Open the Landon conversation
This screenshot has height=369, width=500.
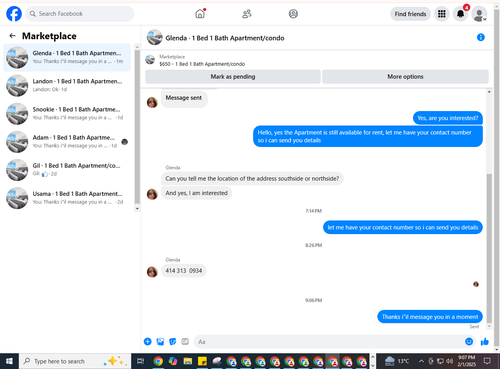(67, 85)
